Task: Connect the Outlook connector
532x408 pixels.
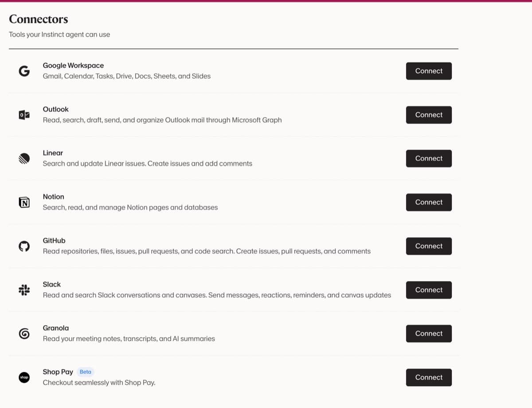Action: pyautogui.click(x=429, y=115)
